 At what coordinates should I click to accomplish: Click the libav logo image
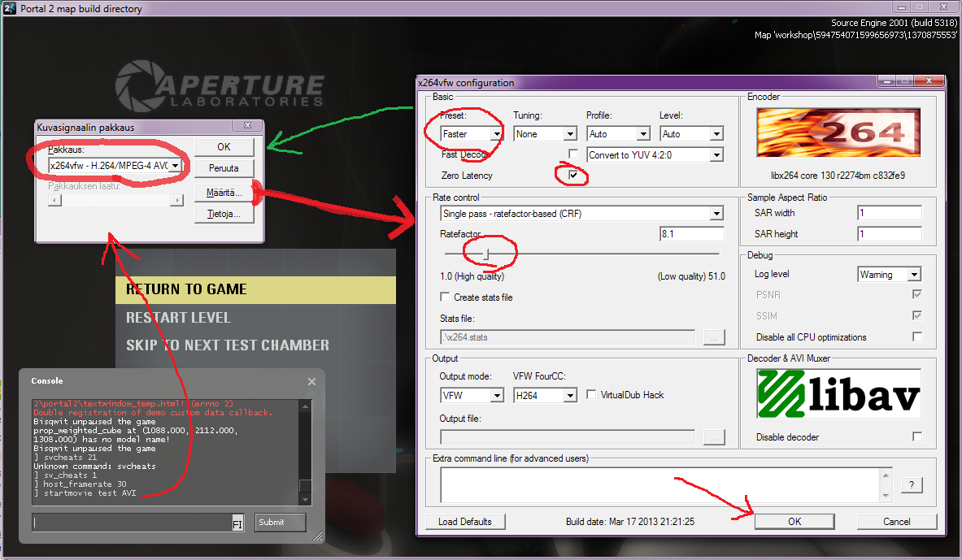tap(838, 393)
